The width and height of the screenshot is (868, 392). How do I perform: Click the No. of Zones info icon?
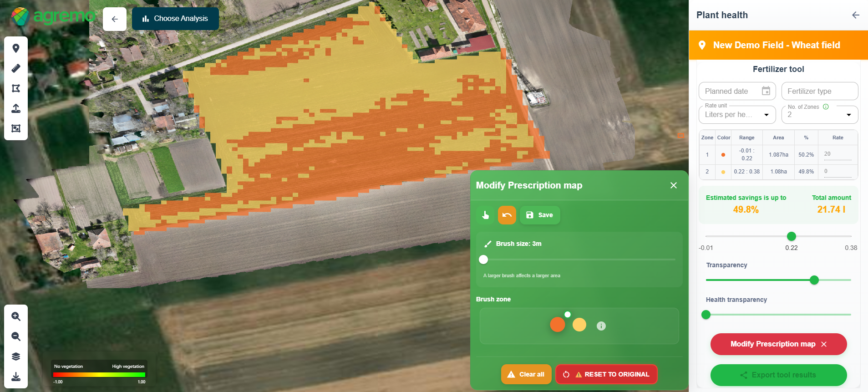click(x=826, y=107)
